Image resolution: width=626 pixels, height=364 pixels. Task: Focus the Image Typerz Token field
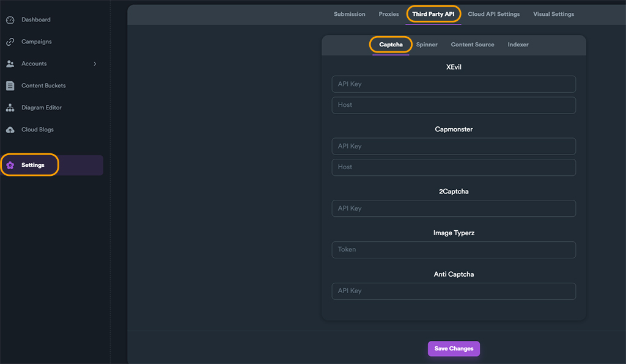click(x=454, y=250)
